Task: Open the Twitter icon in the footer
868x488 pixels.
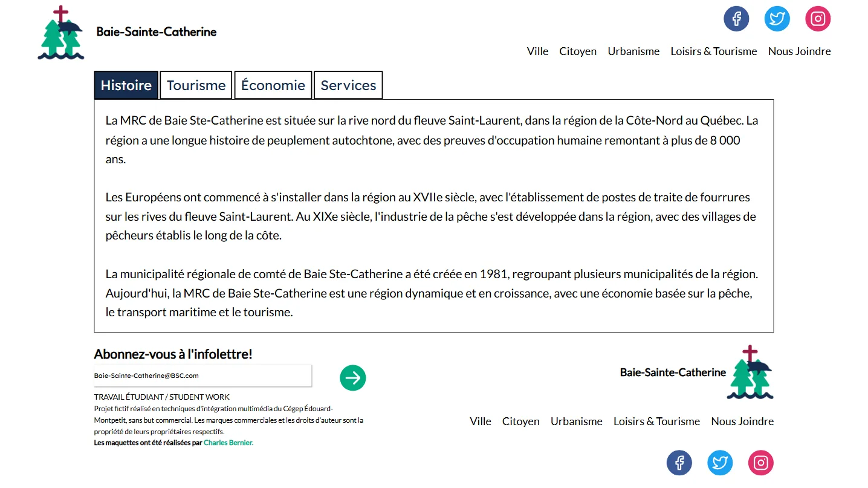Action: click(720, 463)
